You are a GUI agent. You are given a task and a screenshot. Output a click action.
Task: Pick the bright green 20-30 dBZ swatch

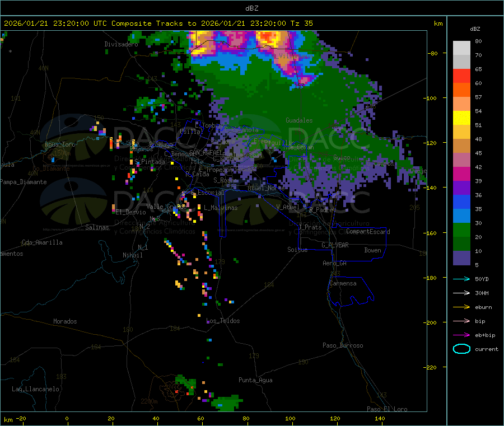click(x=461, y=230)
